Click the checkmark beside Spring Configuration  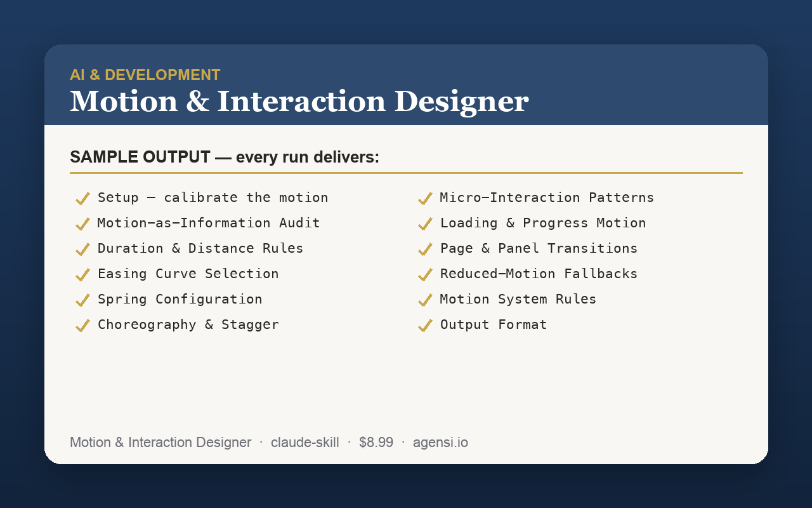82,300
